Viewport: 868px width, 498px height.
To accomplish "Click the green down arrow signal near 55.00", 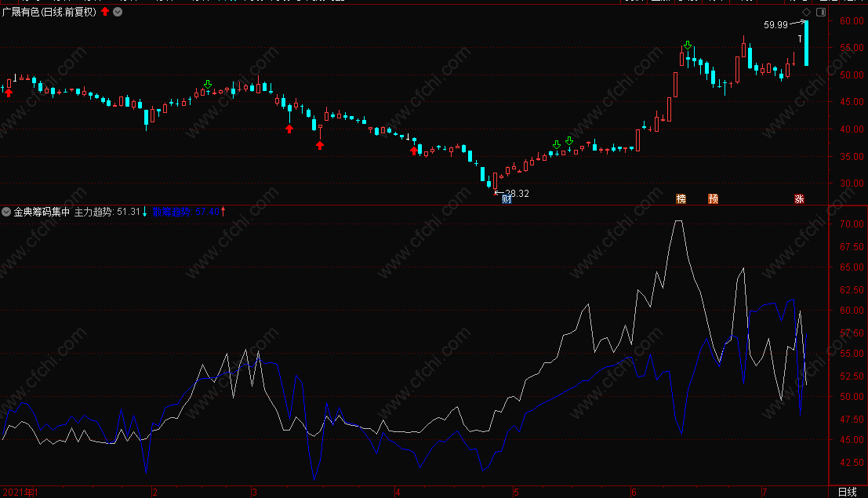I will (x=688, y=45).
